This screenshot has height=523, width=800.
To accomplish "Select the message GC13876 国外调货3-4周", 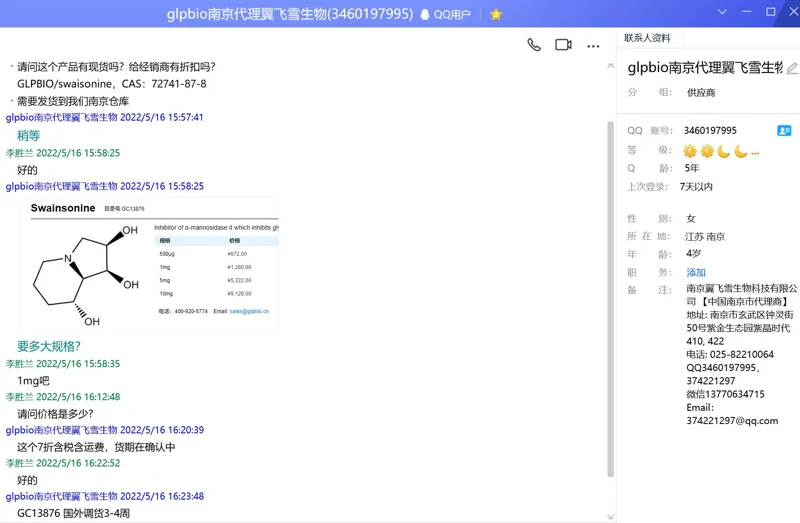I will [x=73, y=513].
